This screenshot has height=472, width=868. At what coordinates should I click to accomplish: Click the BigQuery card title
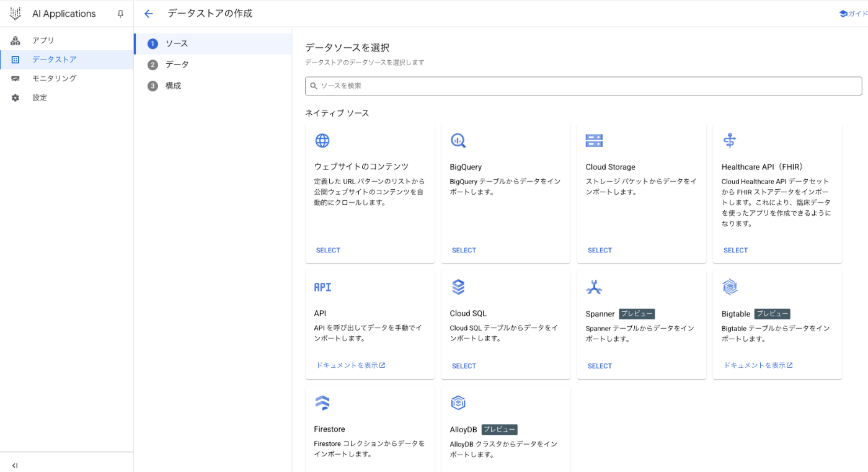pos(466,167)
